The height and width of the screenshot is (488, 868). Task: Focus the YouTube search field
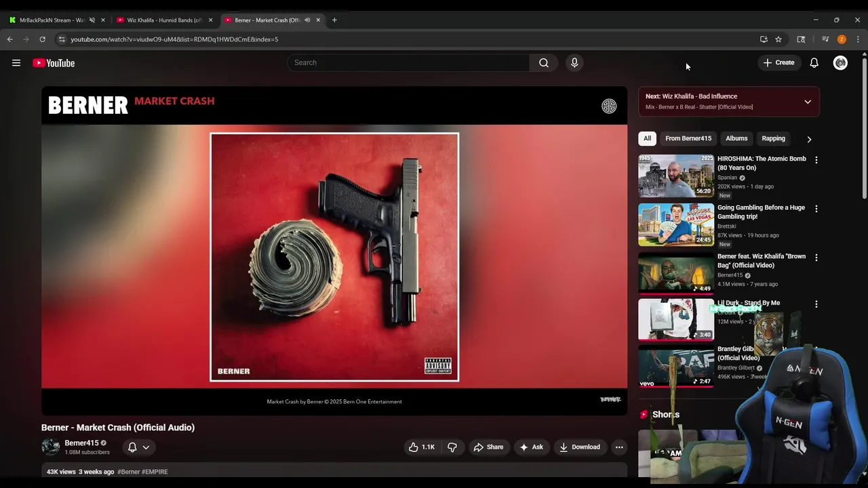[x=408, y=62]
